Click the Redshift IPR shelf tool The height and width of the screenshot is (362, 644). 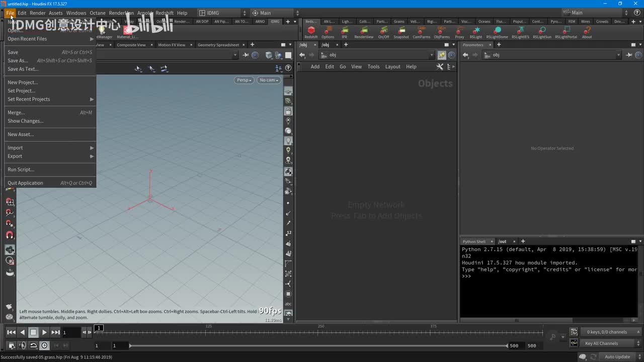[344, 32]
